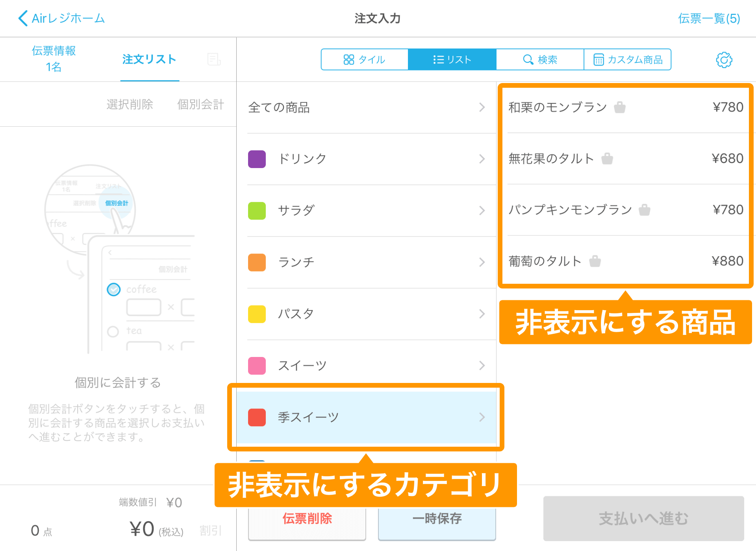The height and width of the screenshot is (551, 756).
Task: Click 支払いへ進む payment button
Action: (x=644, y=518)
